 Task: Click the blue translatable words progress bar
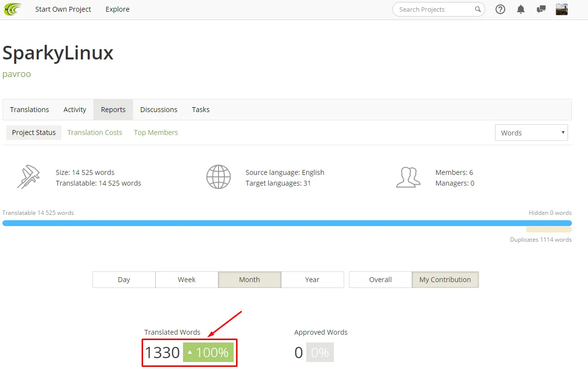tap(287, 223)
